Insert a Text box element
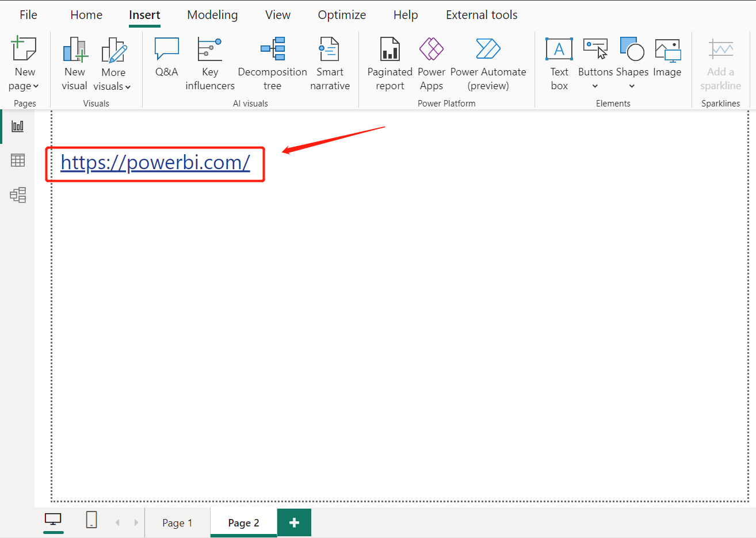Image resolution: width=756 pixels, height=538 pixels. pyautogui.click(x=559, y=63)
